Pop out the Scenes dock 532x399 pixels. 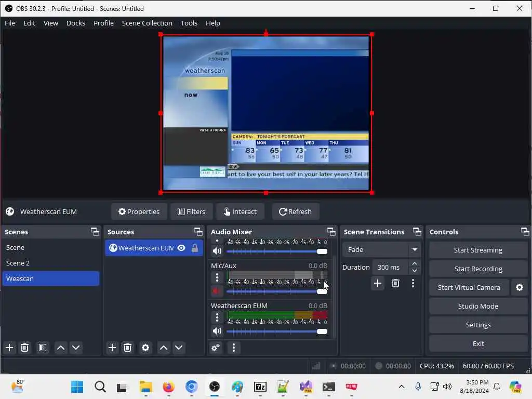click(x=95, y=232)
